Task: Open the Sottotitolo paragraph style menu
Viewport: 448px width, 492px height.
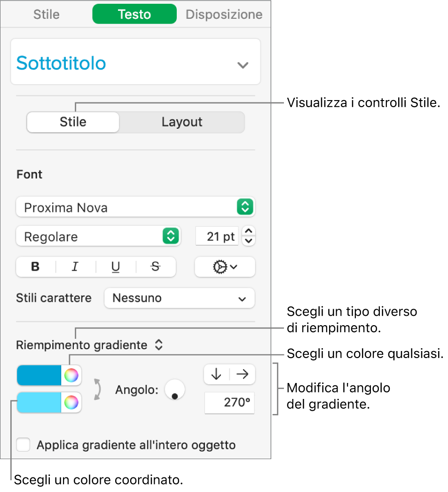Action: (135, 62)
